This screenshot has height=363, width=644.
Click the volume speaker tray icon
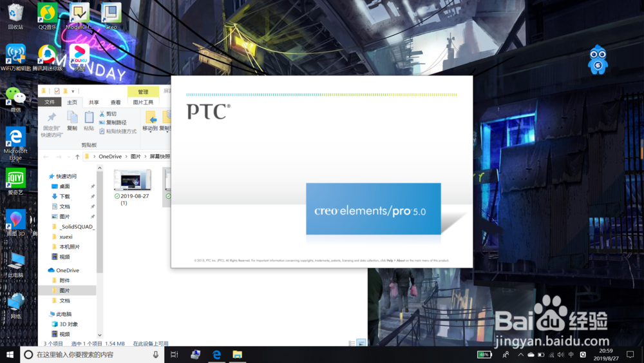[561, 355]
